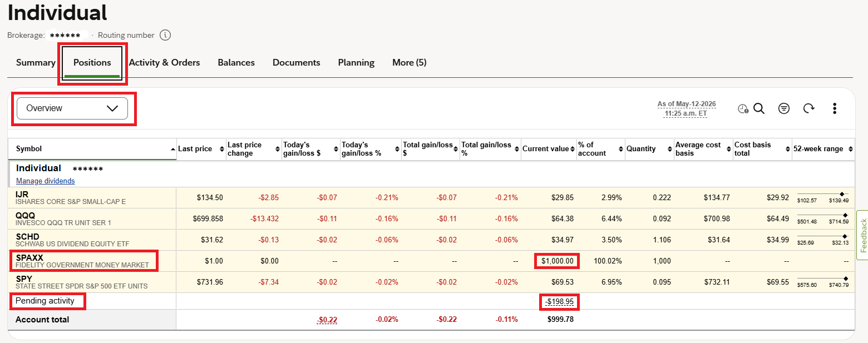Click SPY last price $731.96
868x343 pixels.
[x=210, y=282]
